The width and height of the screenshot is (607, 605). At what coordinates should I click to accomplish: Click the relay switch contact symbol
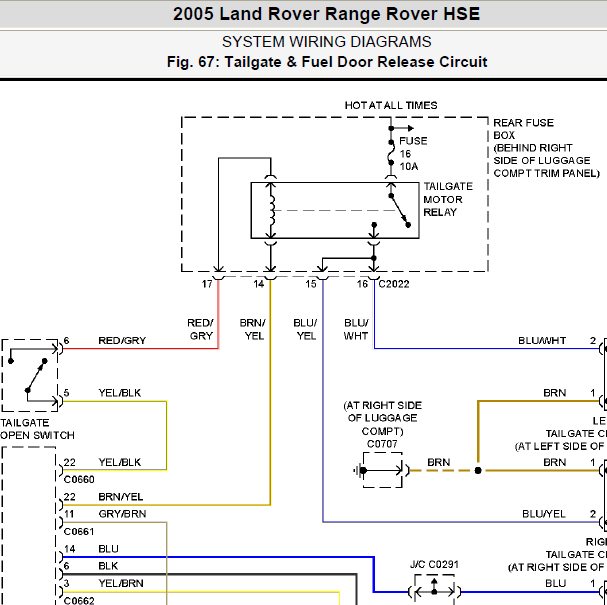(399, 209)
